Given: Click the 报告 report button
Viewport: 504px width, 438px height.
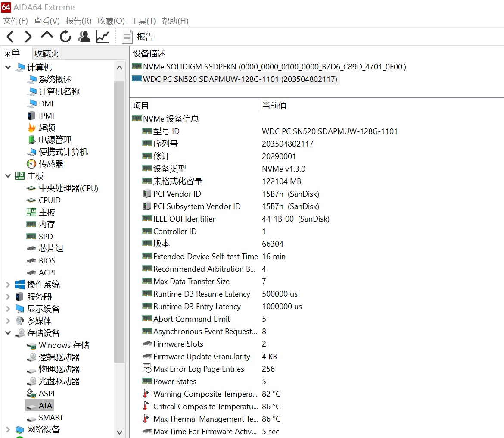Looking at the screenshot, I should tap(137, 37).
